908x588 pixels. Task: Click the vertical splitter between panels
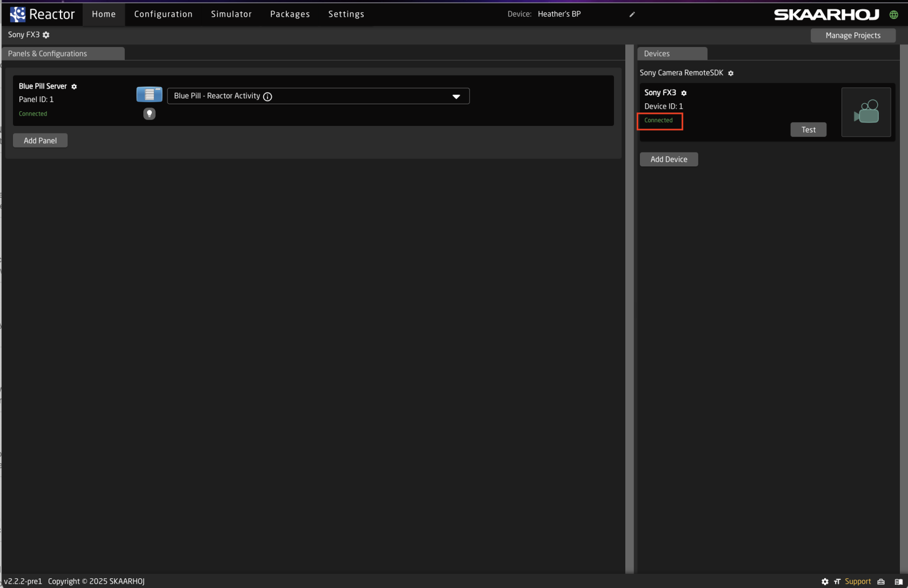pyautogui.click(x=629, y=309)
